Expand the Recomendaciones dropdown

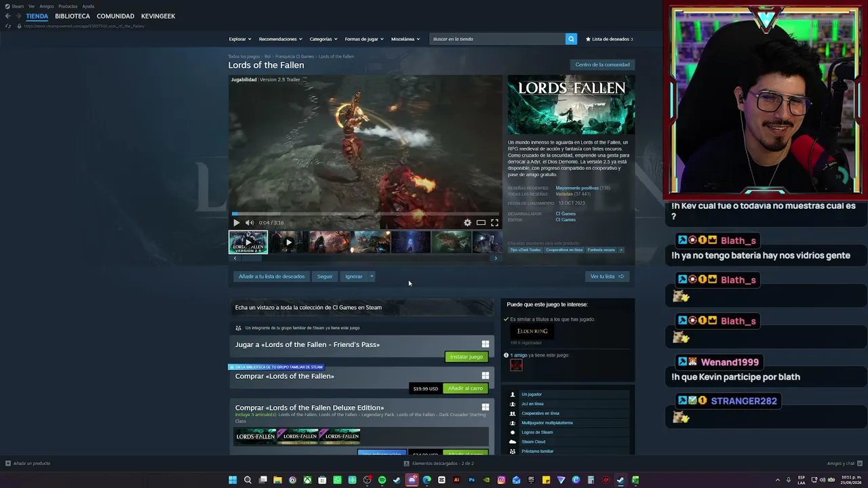tap(280, 39)
